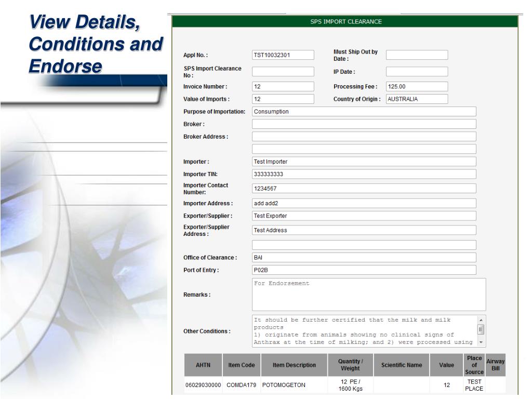
Task: Focus the first Broker Address field
Action: (x=364, y=137)
